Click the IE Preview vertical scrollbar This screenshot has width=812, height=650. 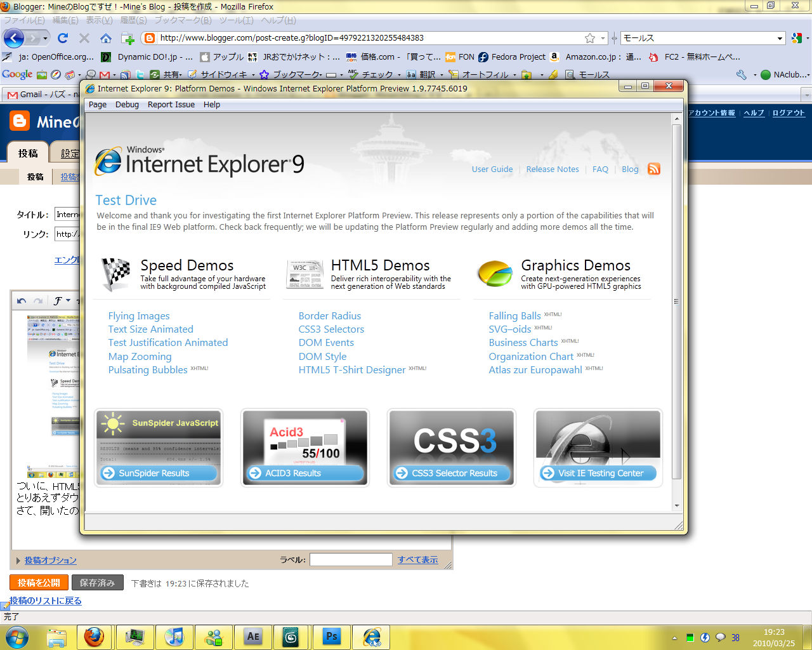tap(677, 302)
